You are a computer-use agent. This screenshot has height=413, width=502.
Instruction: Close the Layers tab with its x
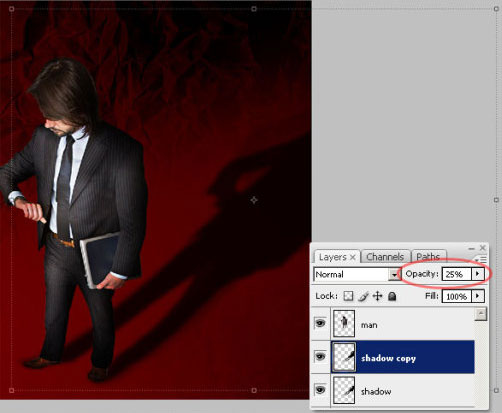pyautogui.click(x=353, y=257)
